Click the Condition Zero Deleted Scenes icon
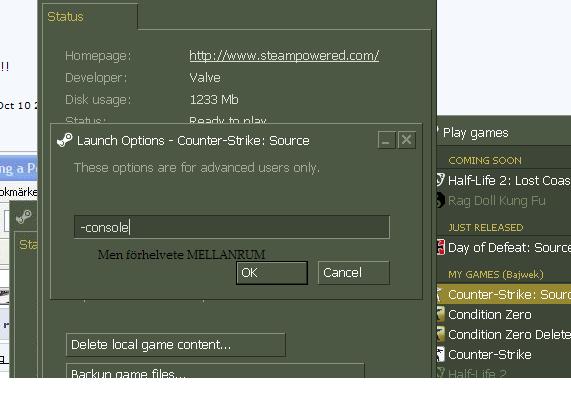The image size is (571, 411). pos(441,334)
